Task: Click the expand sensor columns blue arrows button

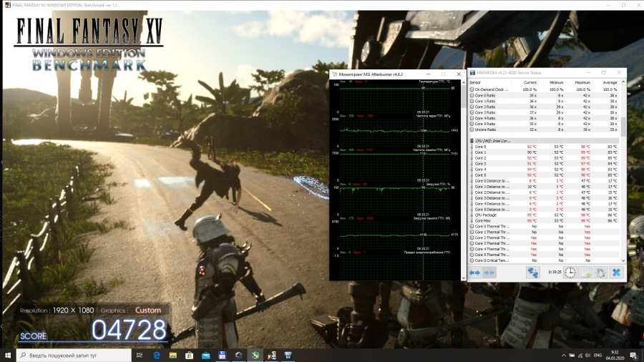Action: pos(475,273)
